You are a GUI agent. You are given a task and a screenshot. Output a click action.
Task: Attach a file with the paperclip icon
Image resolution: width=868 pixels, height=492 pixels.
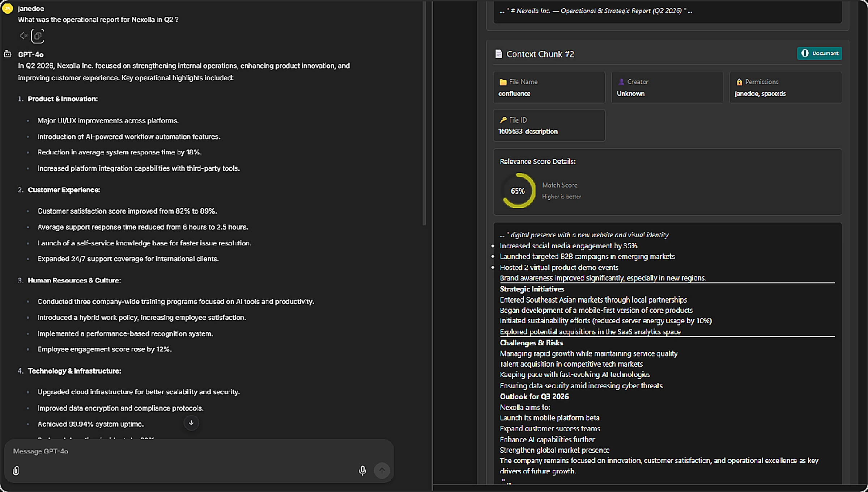click(16, 470)
